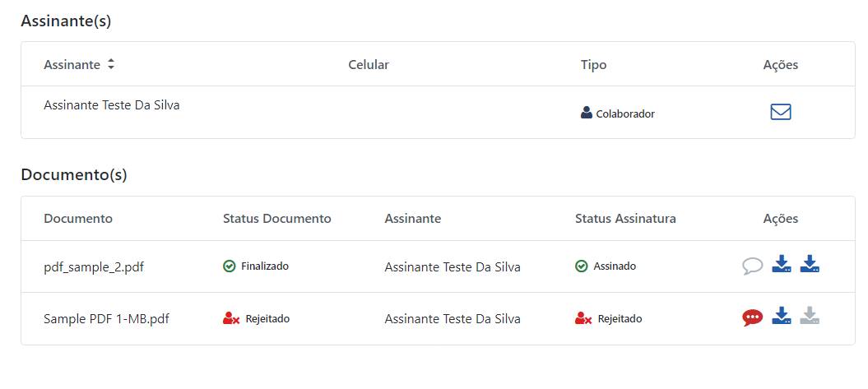Open the red comment bubble for Sample PDF 1-MB.pdf
Image resolution: width=868 pixels, height=389 pixels.
point(752,317)
